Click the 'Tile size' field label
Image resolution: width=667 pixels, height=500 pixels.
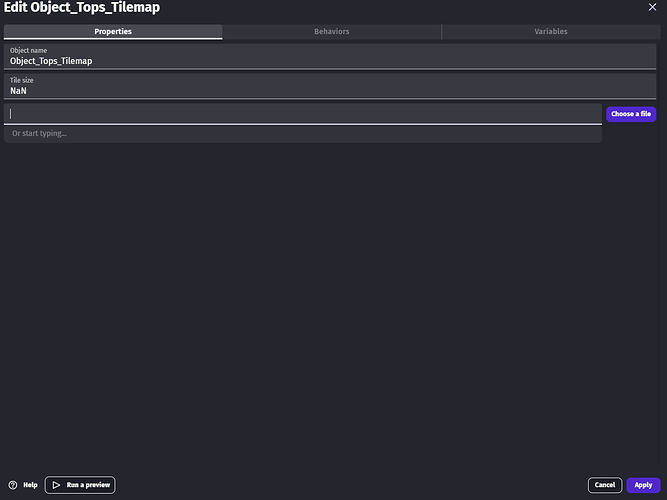click(22, 80)
